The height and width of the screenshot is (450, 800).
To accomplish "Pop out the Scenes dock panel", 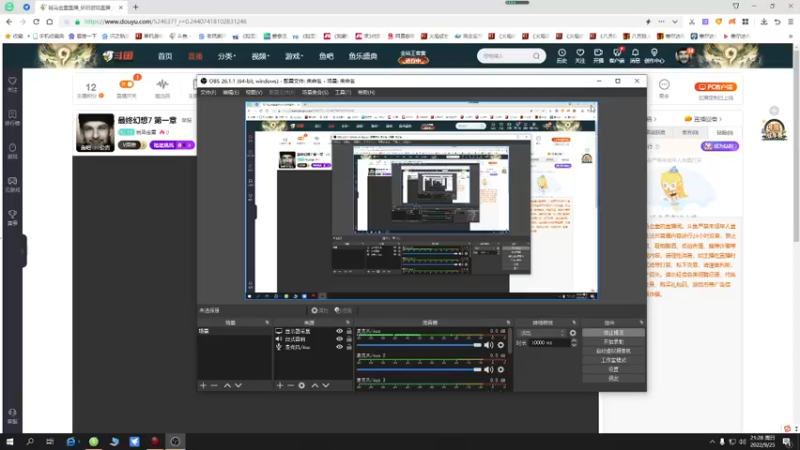I will point(267,322).
